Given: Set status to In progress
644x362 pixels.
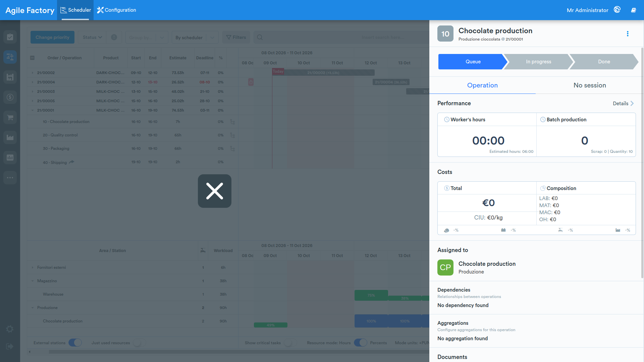Looking at the screenshot, I should (x=538, y=62).
